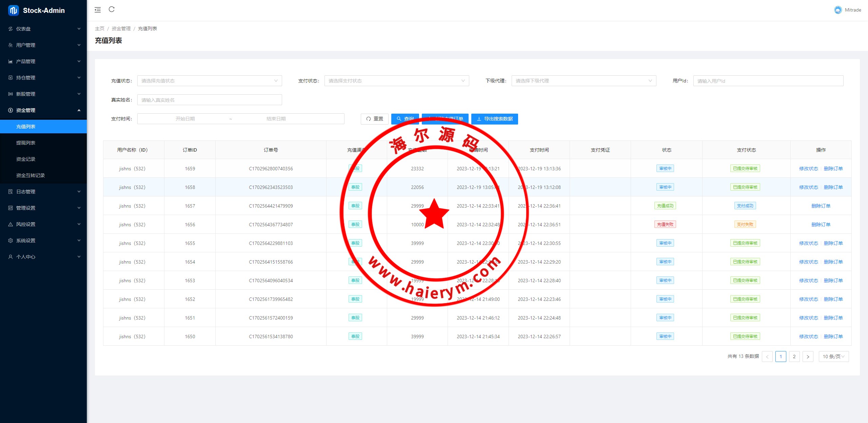Viewport: 868px width, 423px height.
Task: Open the 下级代理 dropdown
Action: 584,81
